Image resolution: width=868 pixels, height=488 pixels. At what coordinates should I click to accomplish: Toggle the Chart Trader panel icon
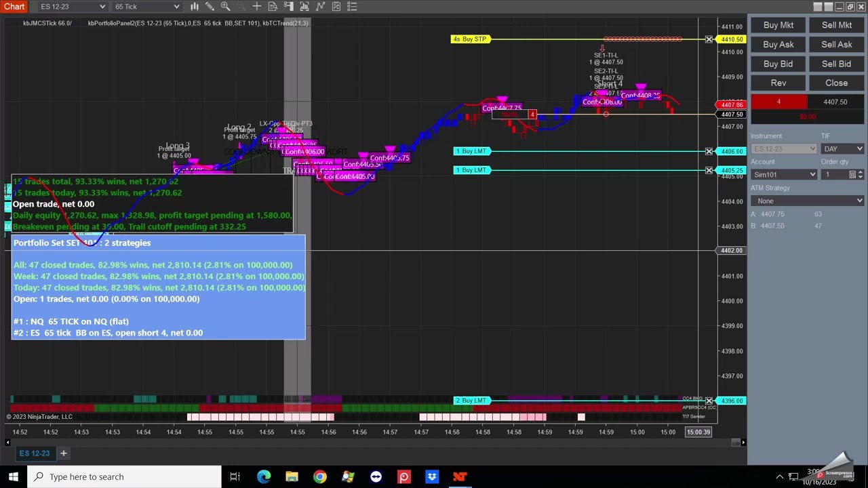pyautogui.click(x=289, y=6)
